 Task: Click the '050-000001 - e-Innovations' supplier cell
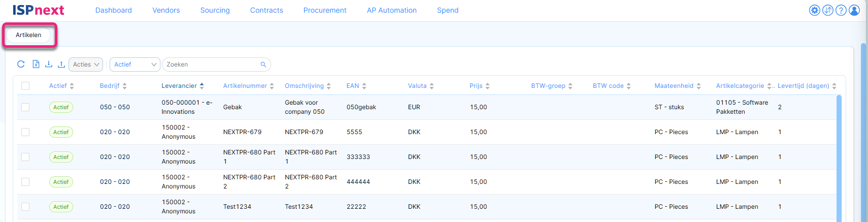point(187,107)
